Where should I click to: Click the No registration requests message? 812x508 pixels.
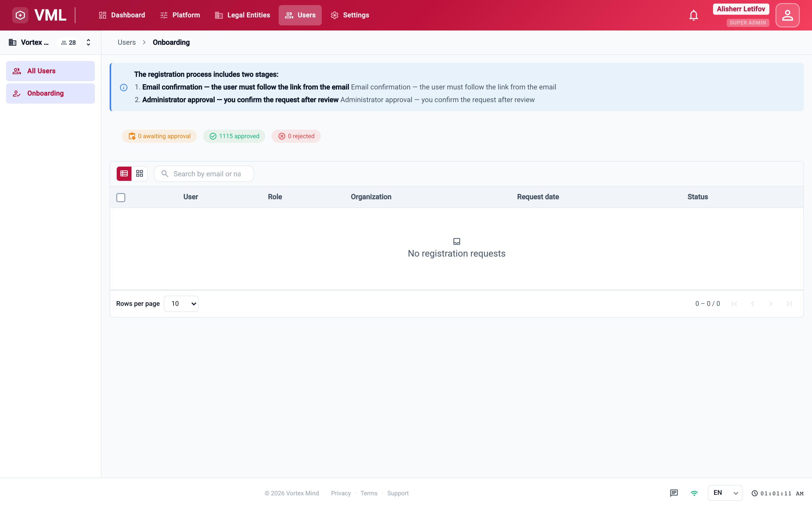[457, 253]
